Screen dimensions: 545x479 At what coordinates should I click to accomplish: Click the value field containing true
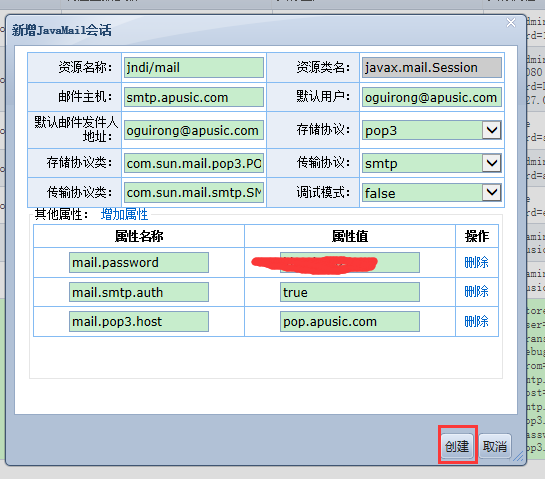(x=350, y=292)
